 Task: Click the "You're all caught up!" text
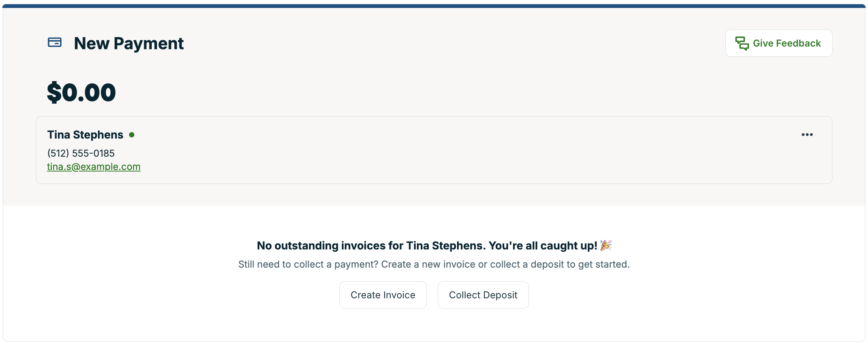point(543,246)
